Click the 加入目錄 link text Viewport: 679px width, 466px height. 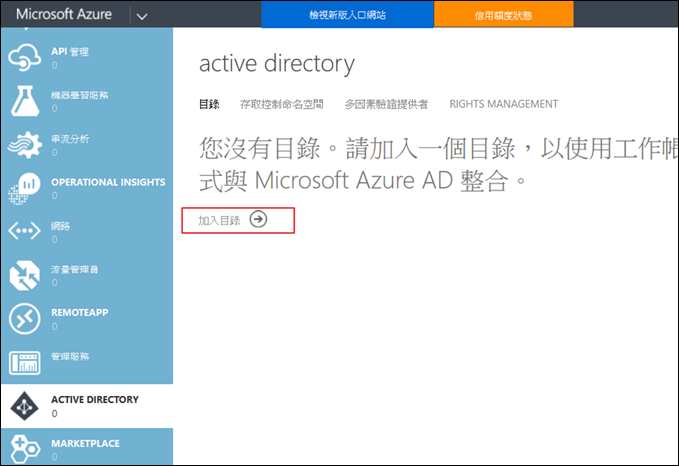[x=219, y=220]
